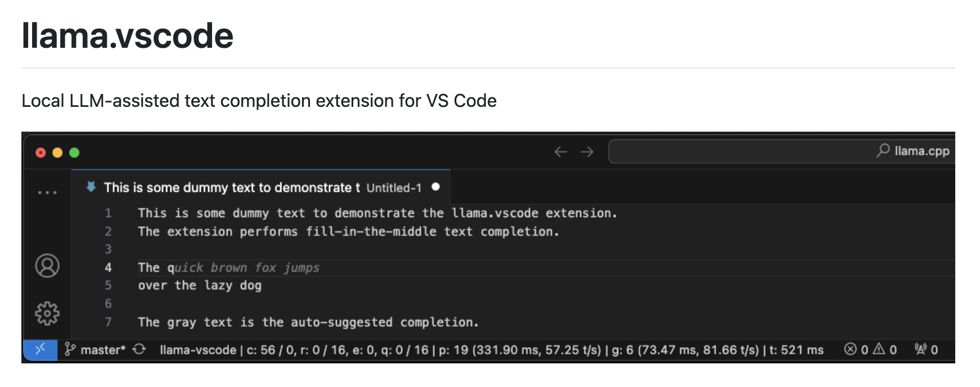
Task: Click the llama-vscode status bar stats
Action: tap(491, 350)
